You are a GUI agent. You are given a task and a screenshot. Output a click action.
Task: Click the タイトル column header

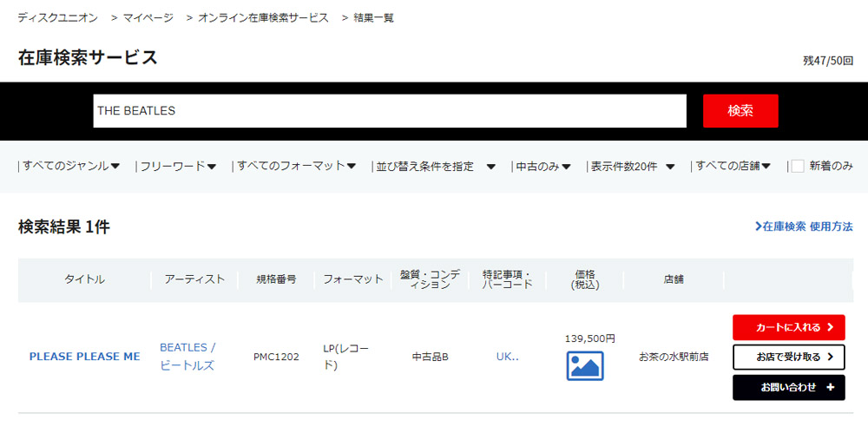click(84, 279)
